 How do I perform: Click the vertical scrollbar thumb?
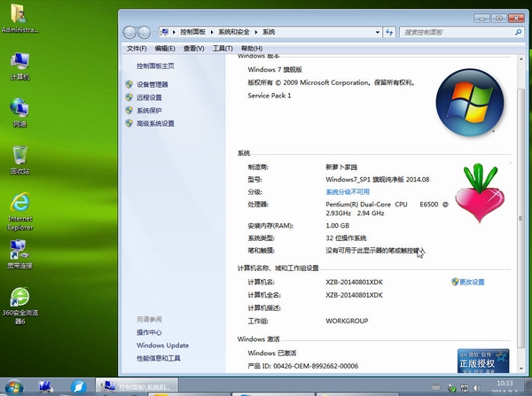coord(520,218)
